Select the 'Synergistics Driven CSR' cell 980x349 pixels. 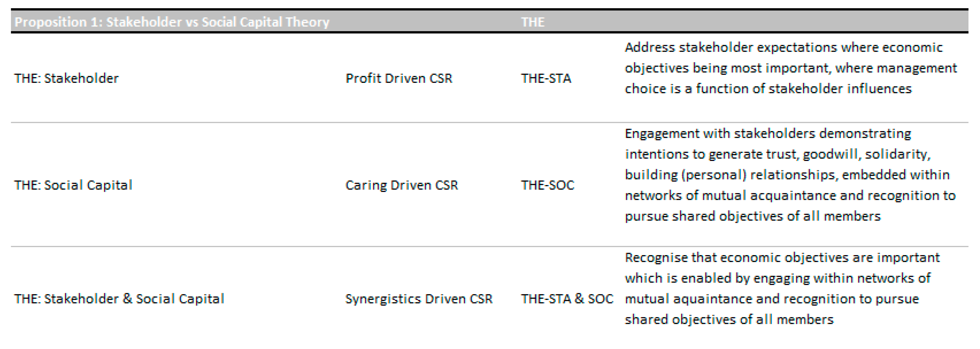click(419, 299)
